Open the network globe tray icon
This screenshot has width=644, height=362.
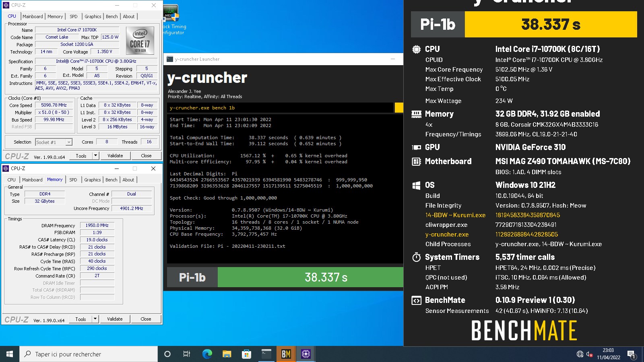580,354
